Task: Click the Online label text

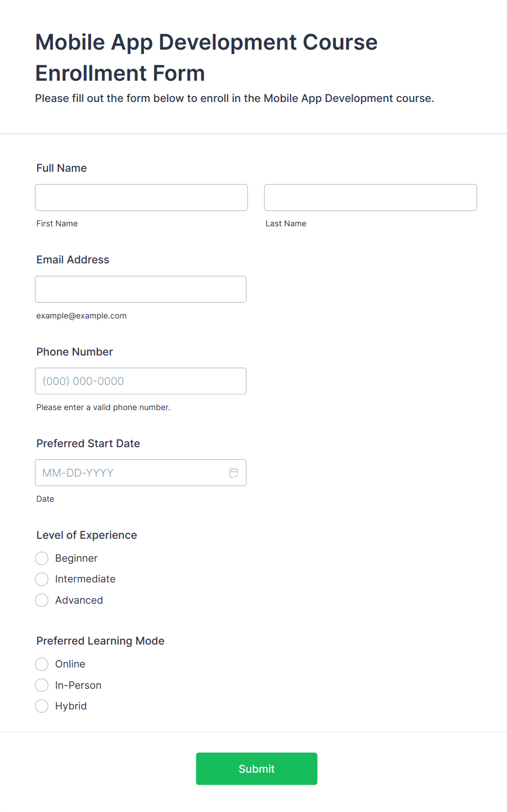Action: [70, 664]
